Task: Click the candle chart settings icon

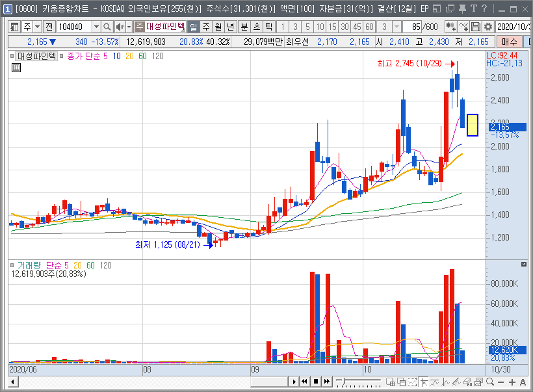Action: pyautogui.click(x=450, y=27)
